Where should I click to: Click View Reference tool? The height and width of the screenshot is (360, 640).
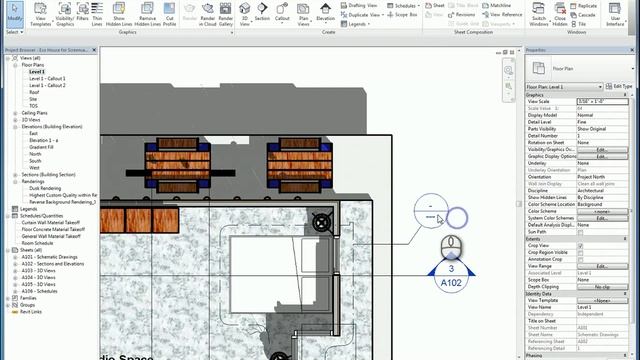[502, 14]
